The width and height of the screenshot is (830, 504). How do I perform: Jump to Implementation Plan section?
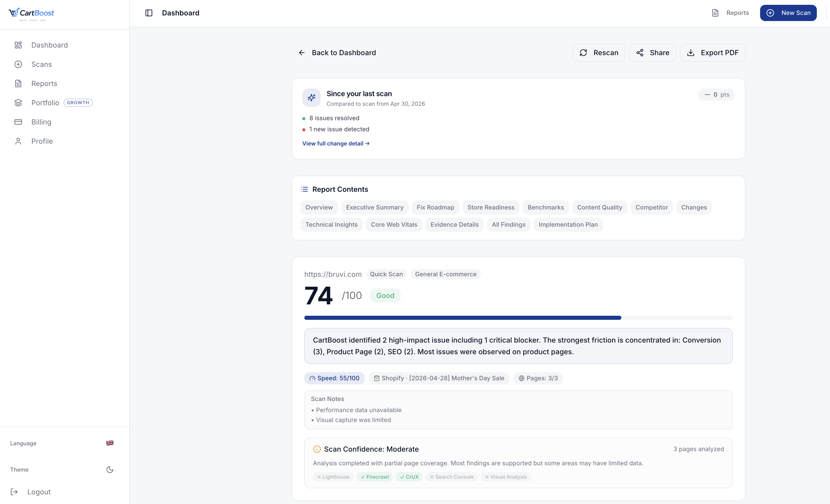tap(568, 225)
